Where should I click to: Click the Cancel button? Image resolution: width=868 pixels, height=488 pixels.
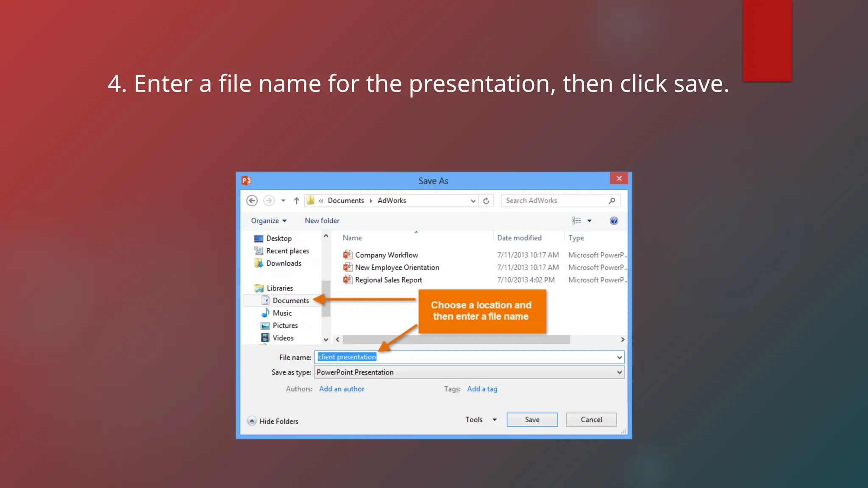[x=591, y=420]
